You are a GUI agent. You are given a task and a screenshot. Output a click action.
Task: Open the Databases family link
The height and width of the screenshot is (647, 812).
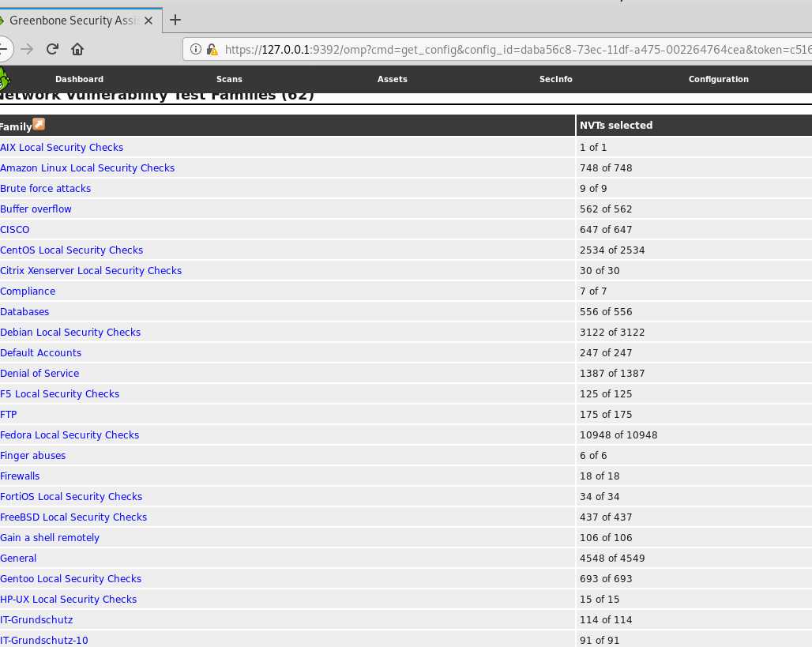[24, 312]
